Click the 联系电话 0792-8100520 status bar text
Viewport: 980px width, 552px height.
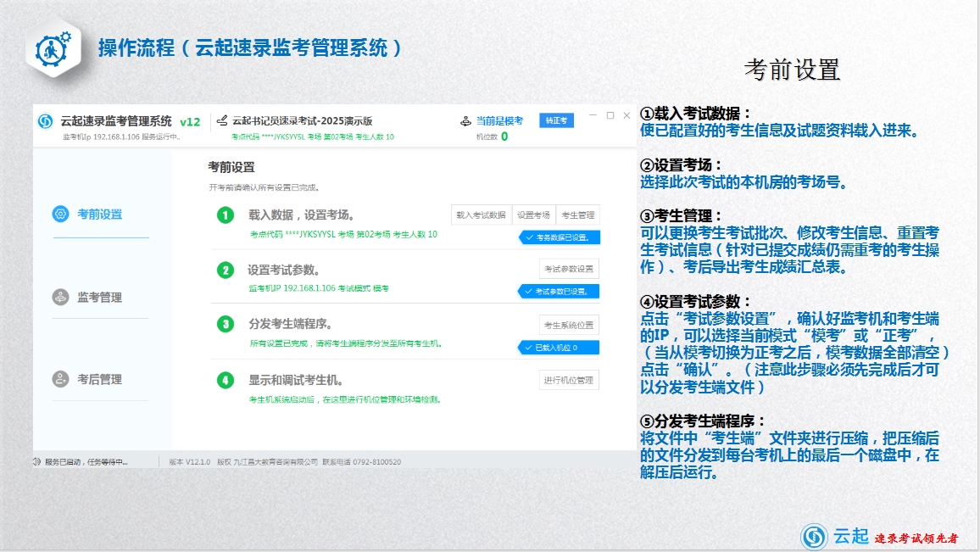(x=362, y=462)
